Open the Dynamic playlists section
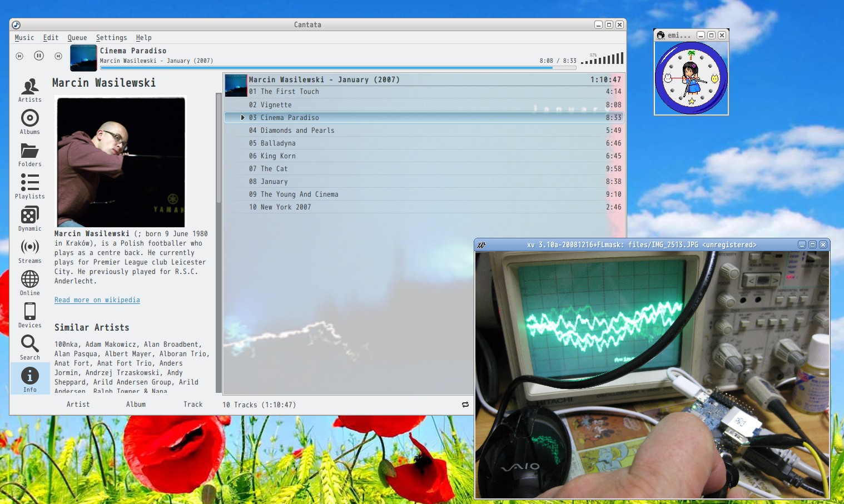Viewport: 844px width, 504px height. coord(29,218)
